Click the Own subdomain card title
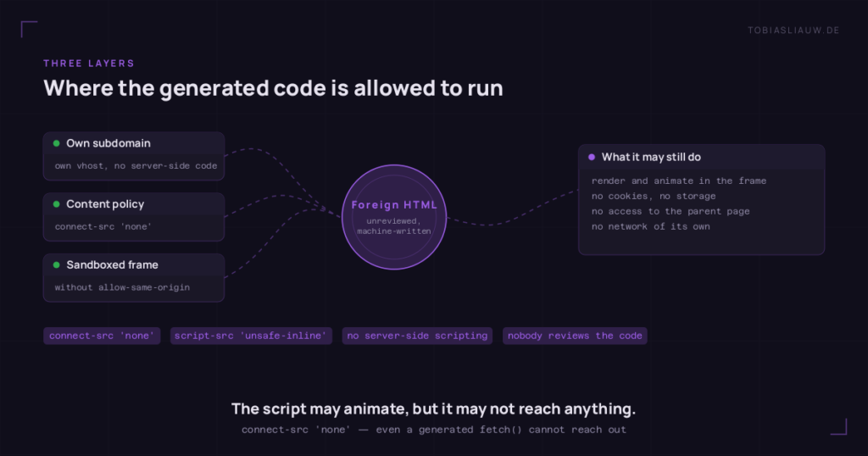Image resolution: width=868 pixels, height=456 pixels. pyautogui.click(x=108, y=143)
